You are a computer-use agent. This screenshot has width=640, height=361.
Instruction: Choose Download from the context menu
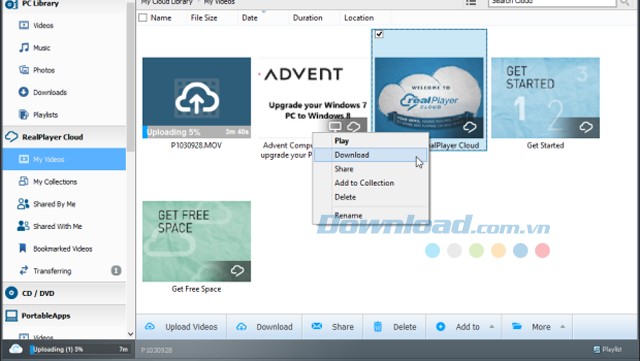click(371, 155)
